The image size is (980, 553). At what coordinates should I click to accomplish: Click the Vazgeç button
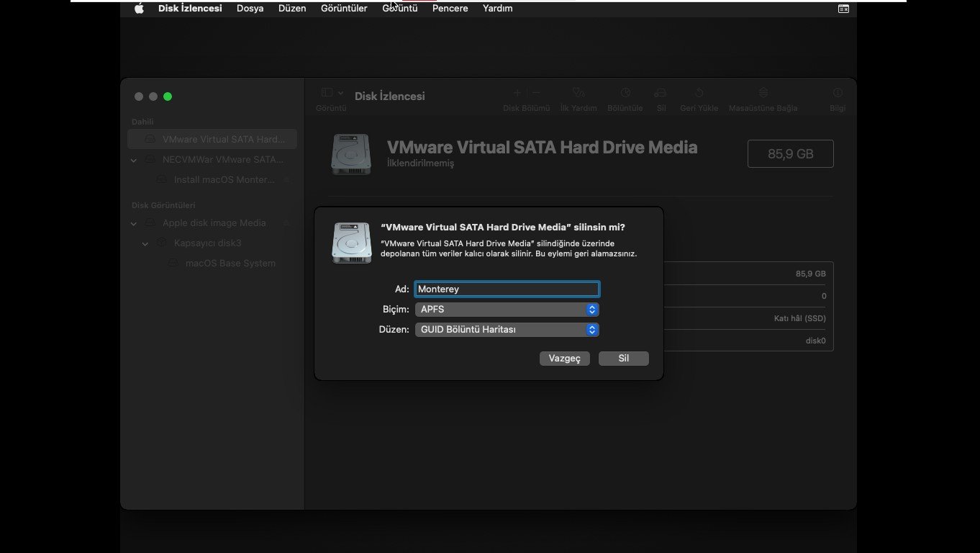(x=565, y=358)
